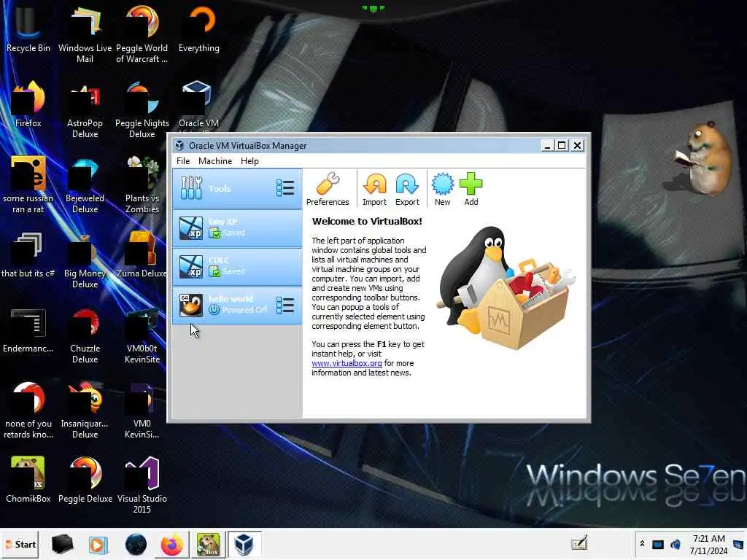
Task: Click the tablet input panel pen icon
Action: 580,542
